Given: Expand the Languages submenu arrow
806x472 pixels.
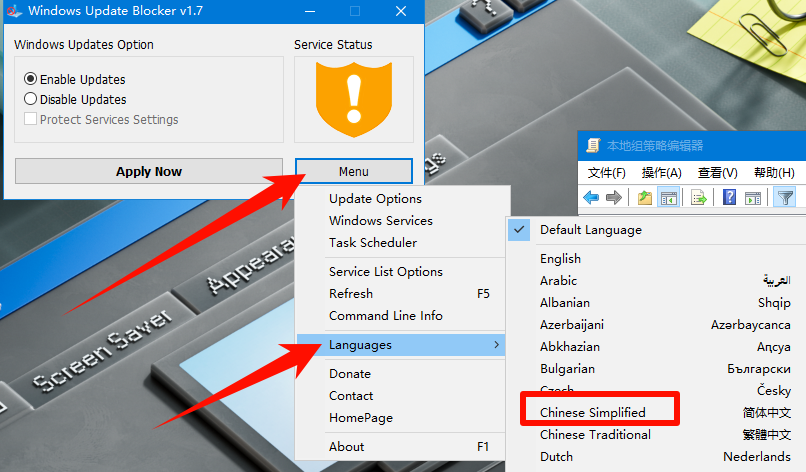Looking at the screenshot, I should (x=496, y=344).
